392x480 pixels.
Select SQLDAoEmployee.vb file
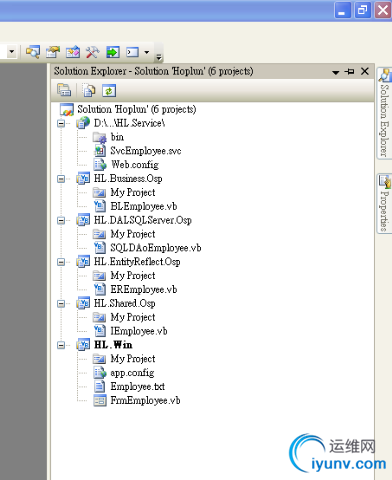[x=156, y=248]
